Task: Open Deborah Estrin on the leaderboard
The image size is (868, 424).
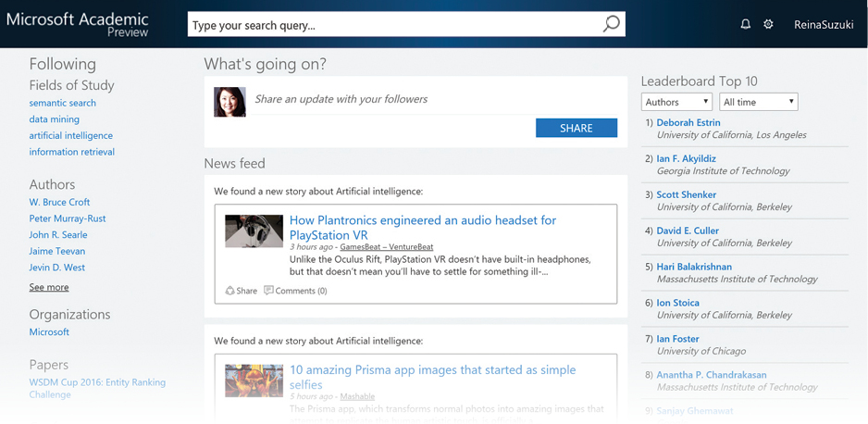Action: [x=688, y=122]
